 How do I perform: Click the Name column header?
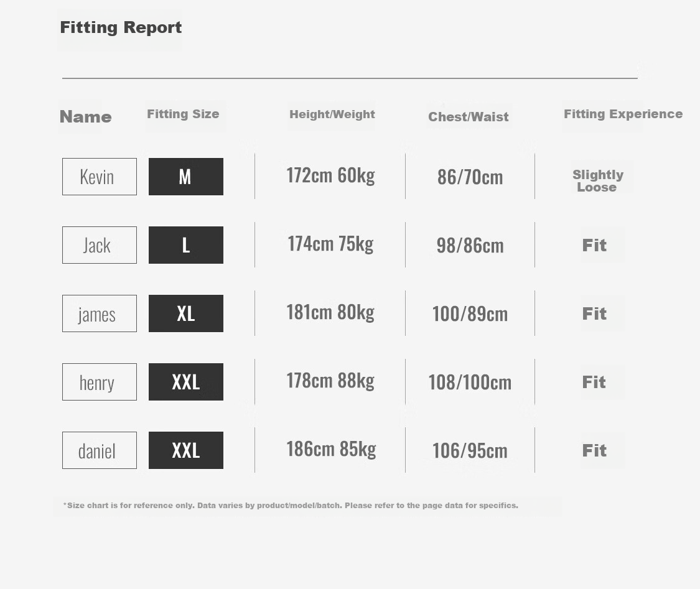(x=86, y=117)
